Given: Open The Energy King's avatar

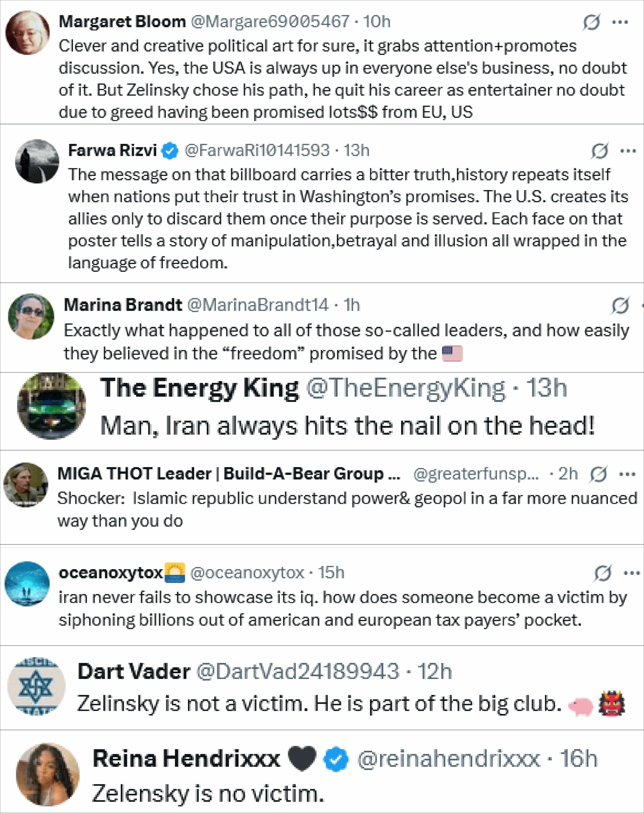Looking at the screenshot, I should point(52,406).
